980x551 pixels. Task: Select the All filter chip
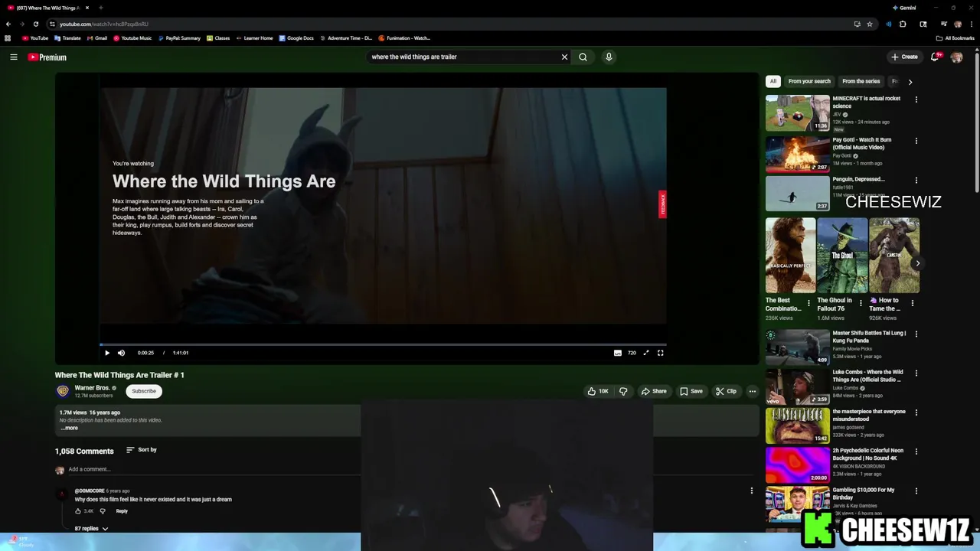[x=773, y=81]
